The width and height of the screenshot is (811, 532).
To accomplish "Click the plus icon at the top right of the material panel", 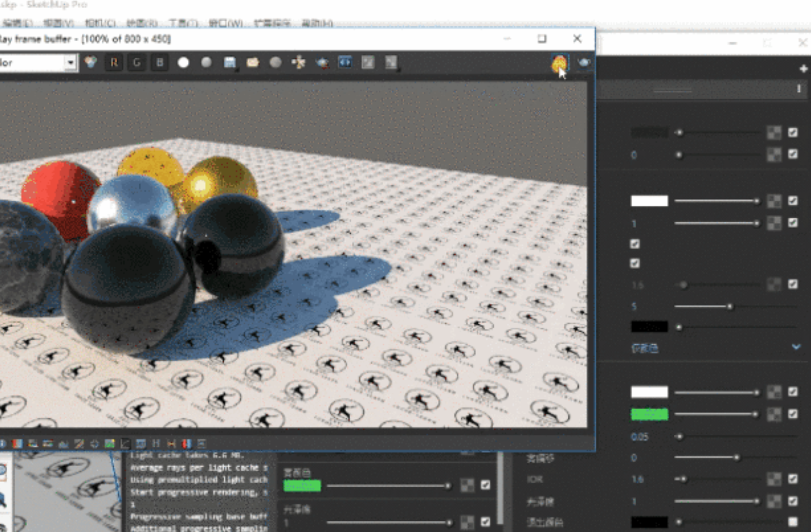I will (x=803, y=69).
